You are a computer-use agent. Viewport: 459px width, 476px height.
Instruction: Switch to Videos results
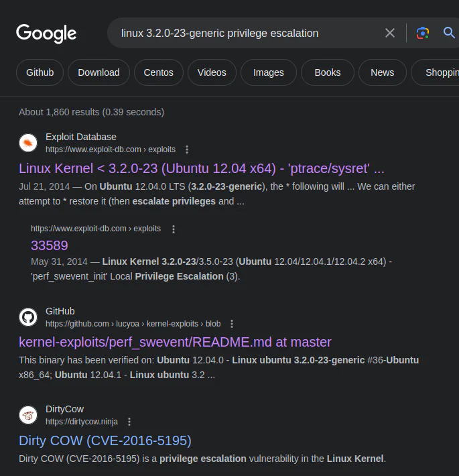point(212,72)
